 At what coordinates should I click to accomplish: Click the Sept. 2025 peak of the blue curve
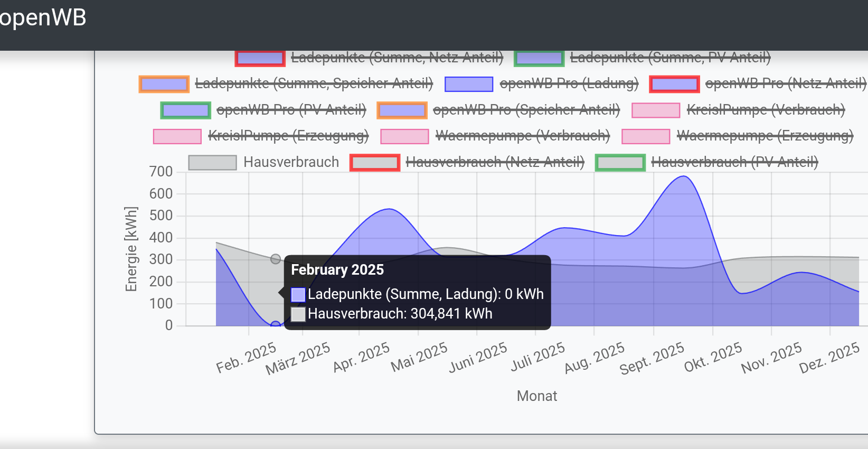[683, 176]
